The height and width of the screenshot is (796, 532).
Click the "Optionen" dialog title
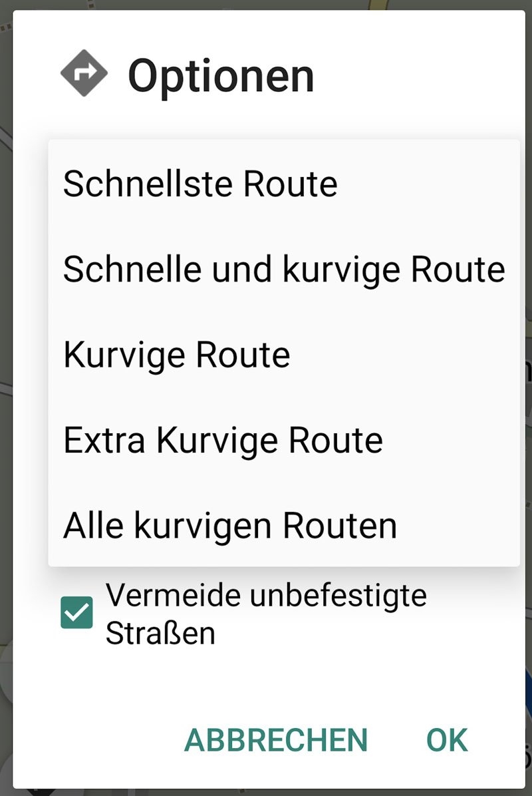[x=221, y=76]
